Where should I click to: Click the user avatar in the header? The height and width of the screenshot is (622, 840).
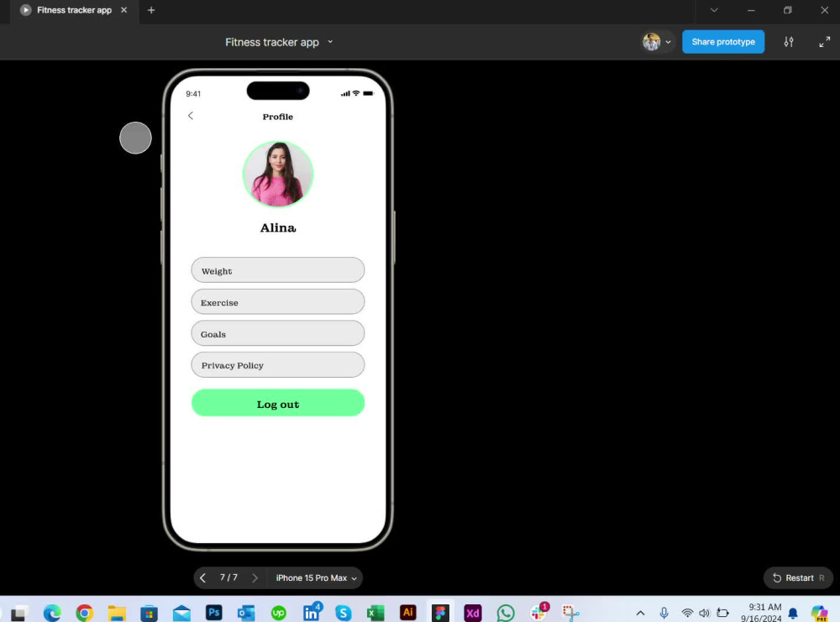point(652,42)
